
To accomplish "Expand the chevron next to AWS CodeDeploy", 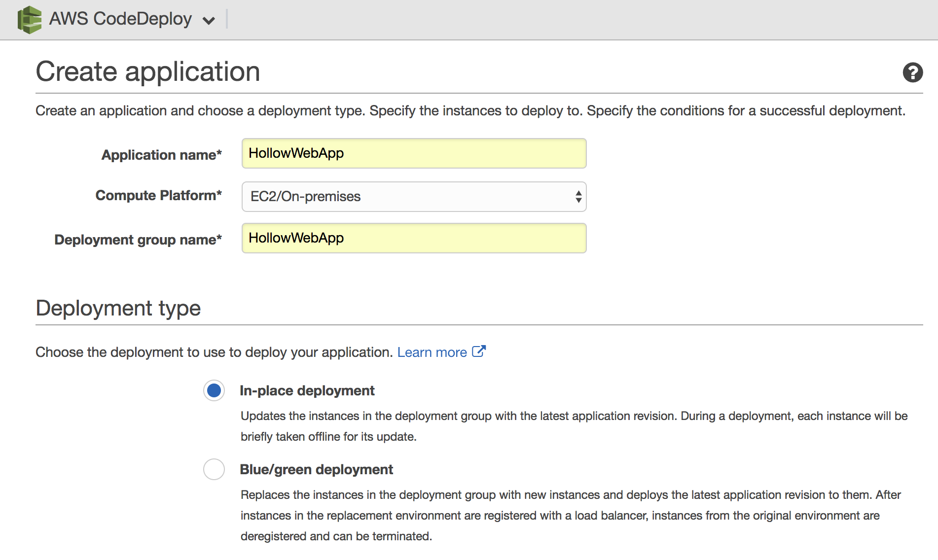I will (x=209, y=21).
